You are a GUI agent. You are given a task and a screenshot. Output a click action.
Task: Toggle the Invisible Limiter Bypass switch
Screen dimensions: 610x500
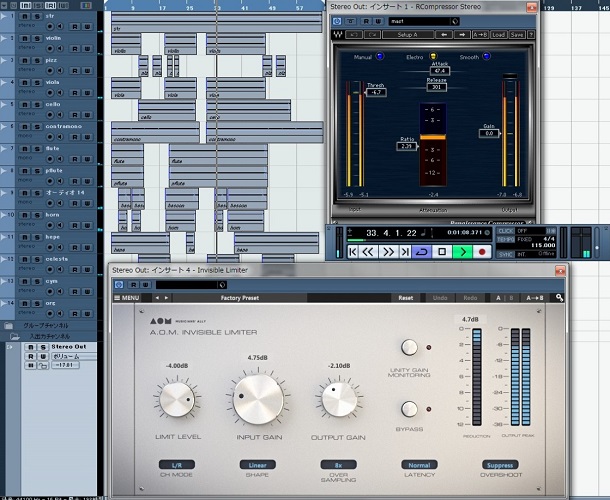click(409, 408)
